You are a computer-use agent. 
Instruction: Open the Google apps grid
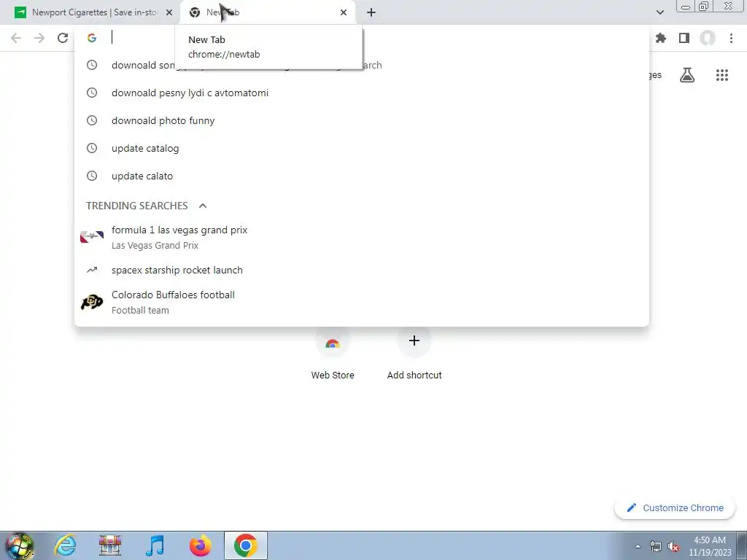click(722, 75)
